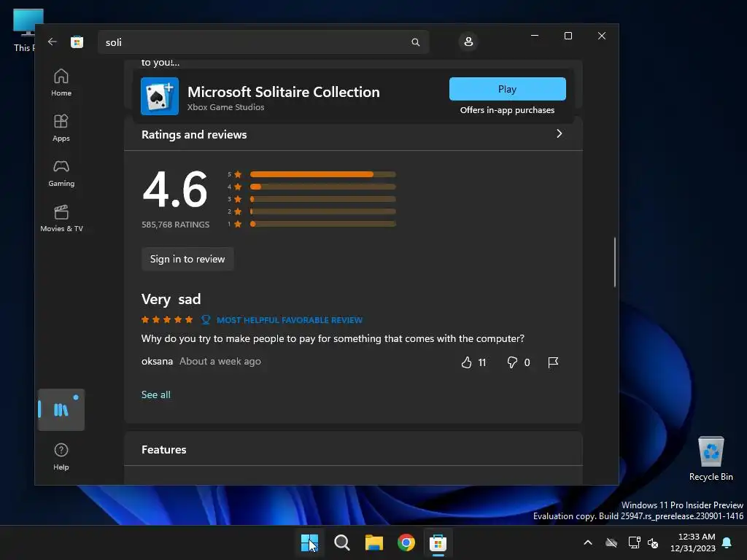Screen dimensions: 747x560
Task: Click the store window vertical scrollbar
Action: 614,262
